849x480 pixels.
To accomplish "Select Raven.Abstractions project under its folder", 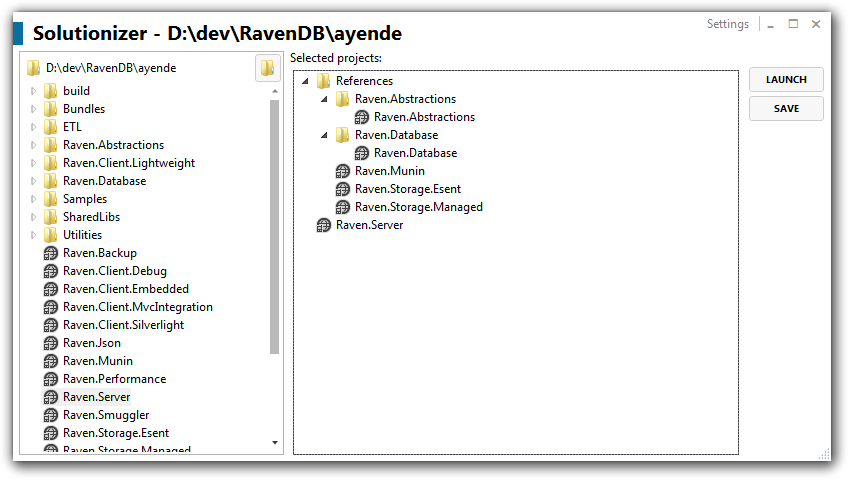I will coord(424,117).
